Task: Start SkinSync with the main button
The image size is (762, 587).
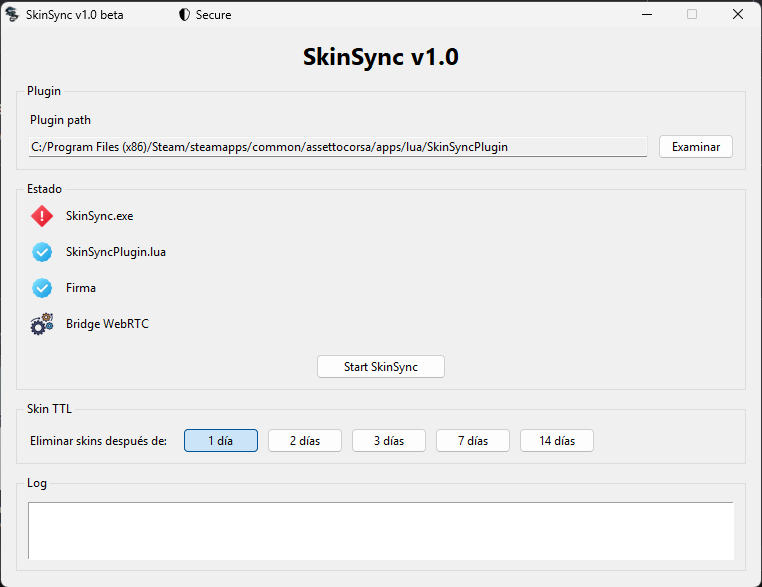Action: [381, 366]
